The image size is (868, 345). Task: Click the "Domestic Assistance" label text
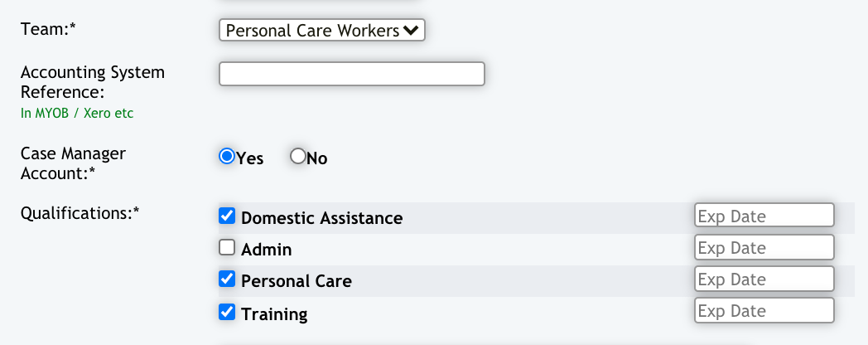coord(321,218)
